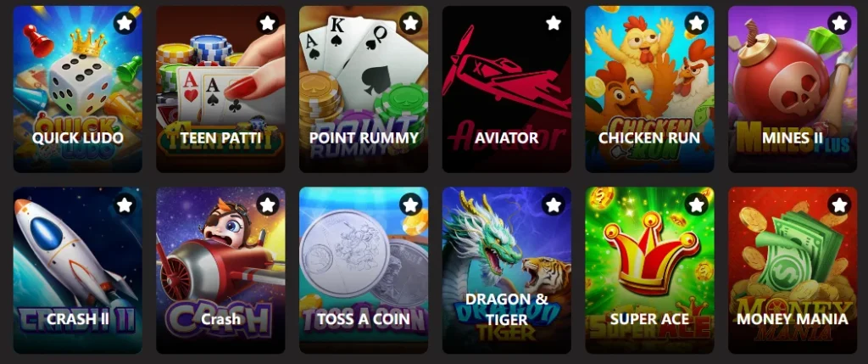868x364 pixels.
Task: Toggle favorite star on Toss A Coin
Action: click(x=410, y=204)
